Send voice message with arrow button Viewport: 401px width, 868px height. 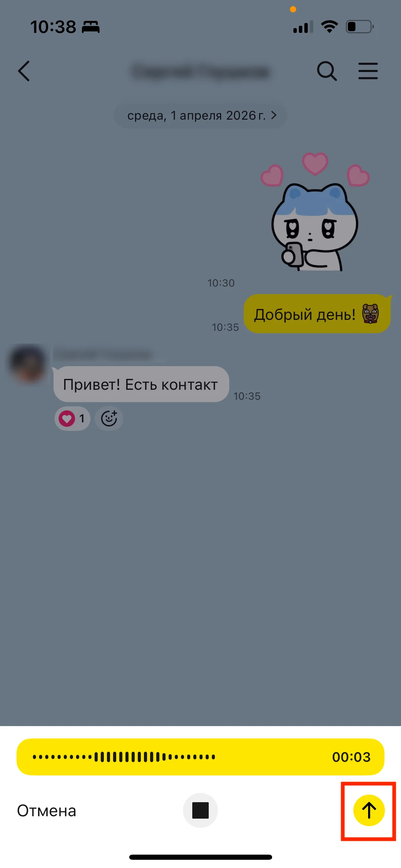pos(369,810)
